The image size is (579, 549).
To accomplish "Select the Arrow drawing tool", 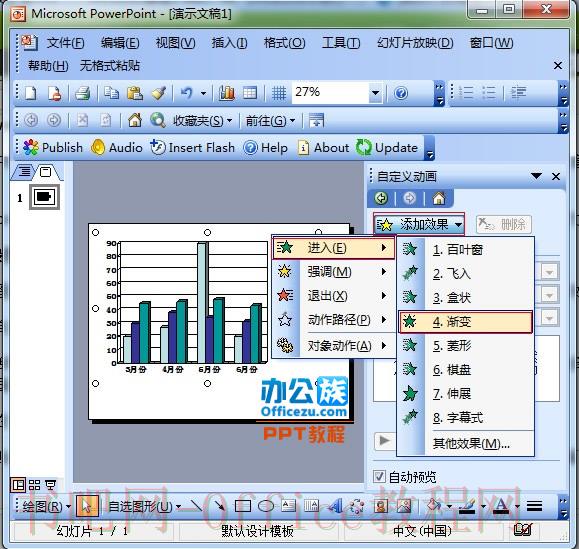I will coord(219,506).
